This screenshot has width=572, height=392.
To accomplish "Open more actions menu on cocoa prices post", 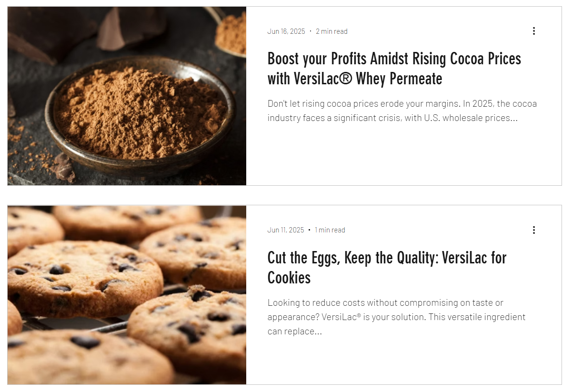I will point(533,31).
